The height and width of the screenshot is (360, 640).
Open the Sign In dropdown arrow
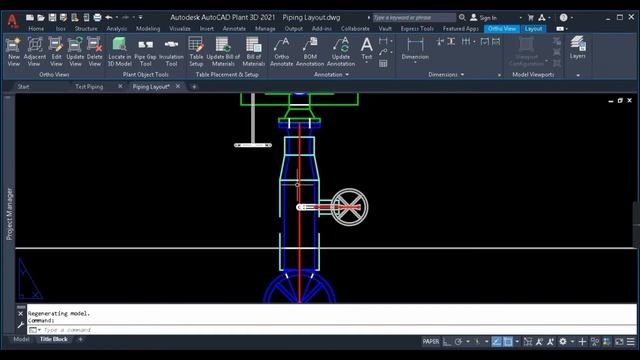(x=520, y=18)
